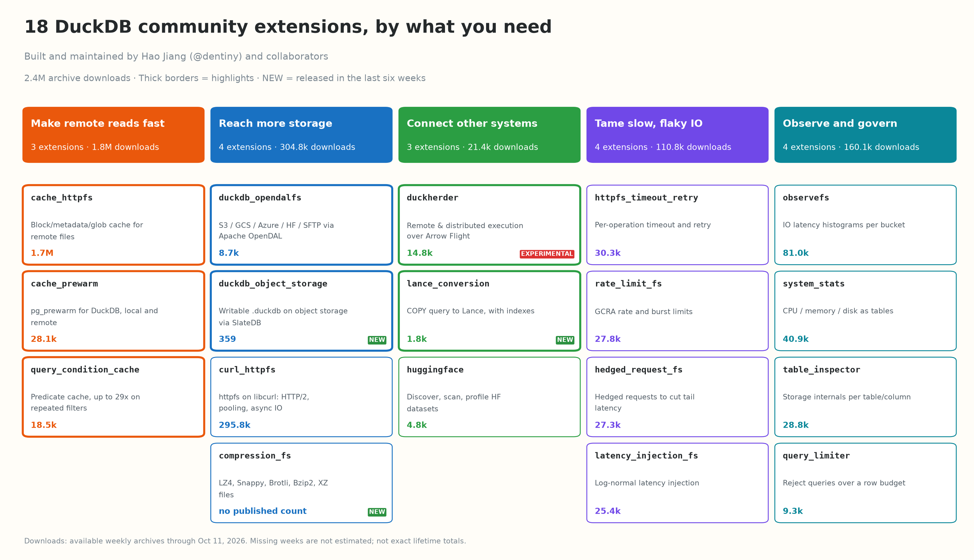Click the 30.3k download count

coord(608,254)
